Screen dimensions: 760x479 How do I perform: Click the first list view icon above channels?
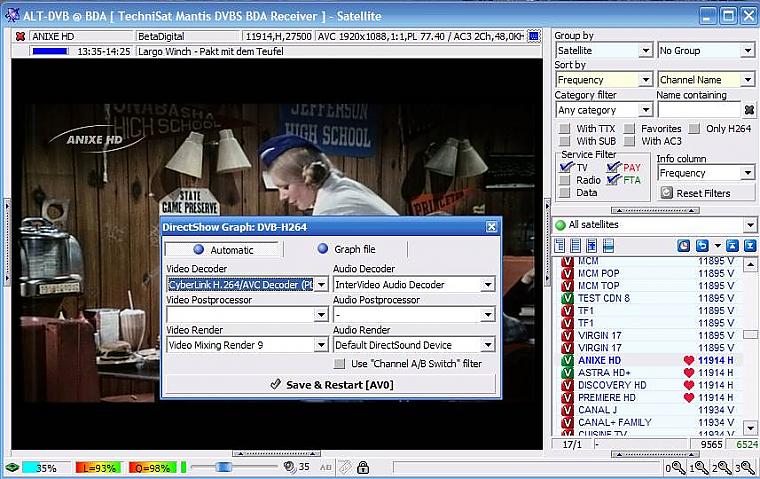coord(560,245)
